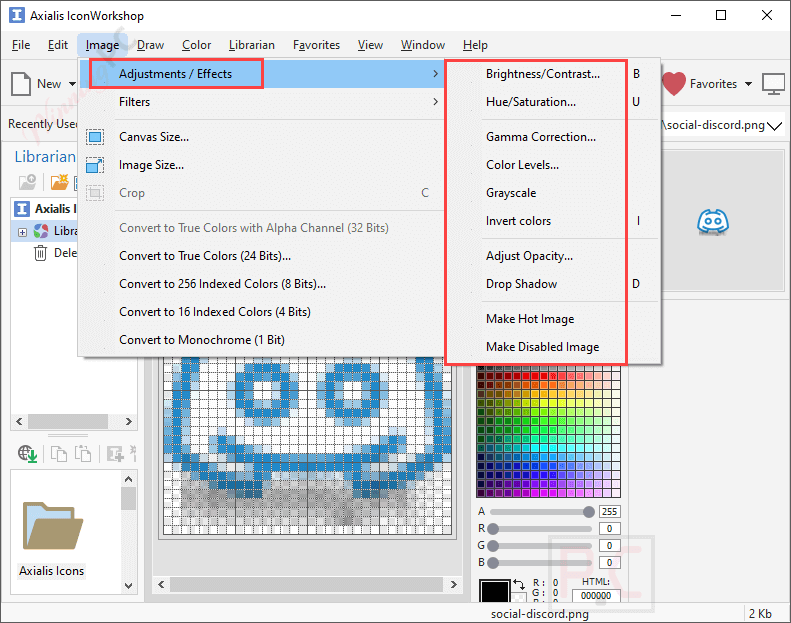Screen dimensions: 791x623
Task: Open the File menu
Action: coord(21,45)
